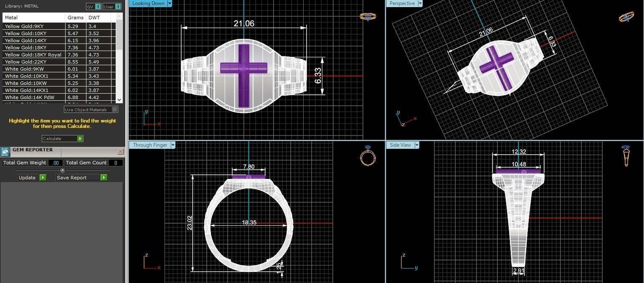Image resolution: width=644 pixels, height=283 pixels.
Task: Sort by the DWT column header
Action: 99,18
